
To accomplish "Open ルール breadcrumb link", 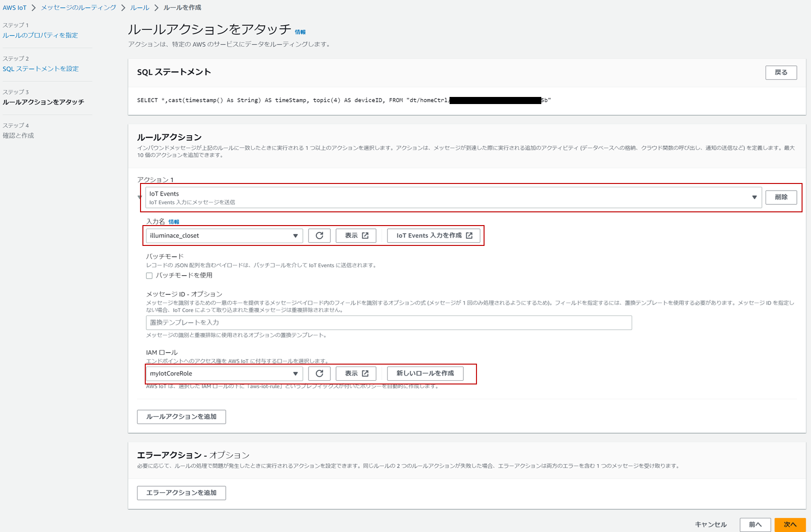I will (140, 8).
